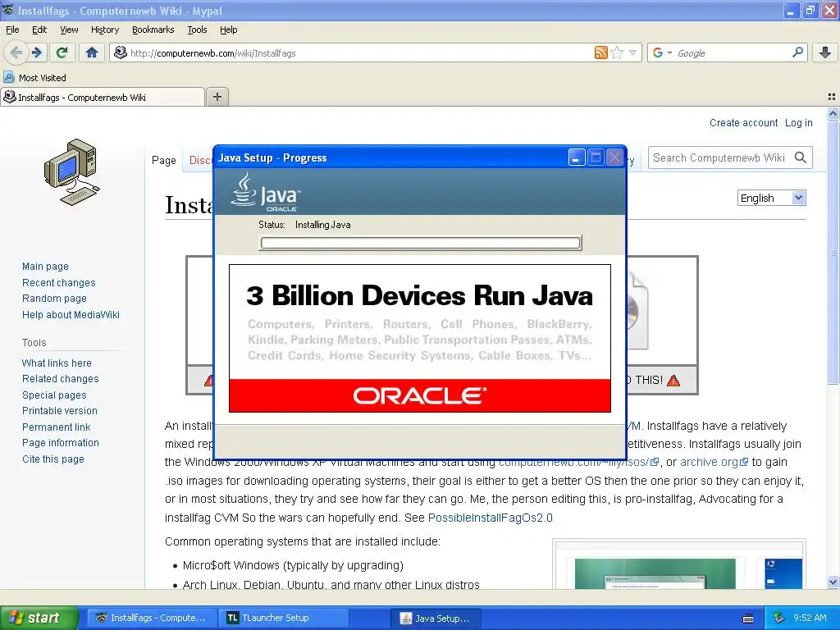Viewport: 840px width, 630px height.
Task: Open Related changes tool
Action: click(x=60, y=379)
